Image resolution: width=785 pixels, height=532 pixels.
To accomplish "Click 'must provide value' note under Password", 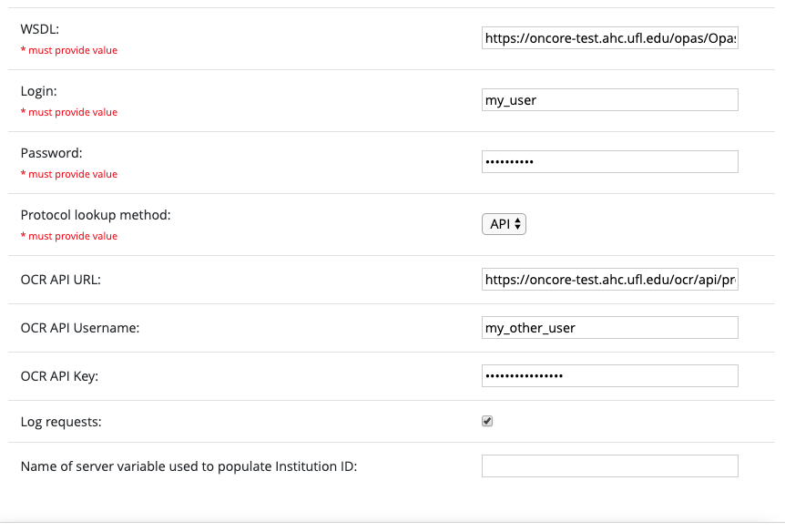I will (x=72, y=174).
